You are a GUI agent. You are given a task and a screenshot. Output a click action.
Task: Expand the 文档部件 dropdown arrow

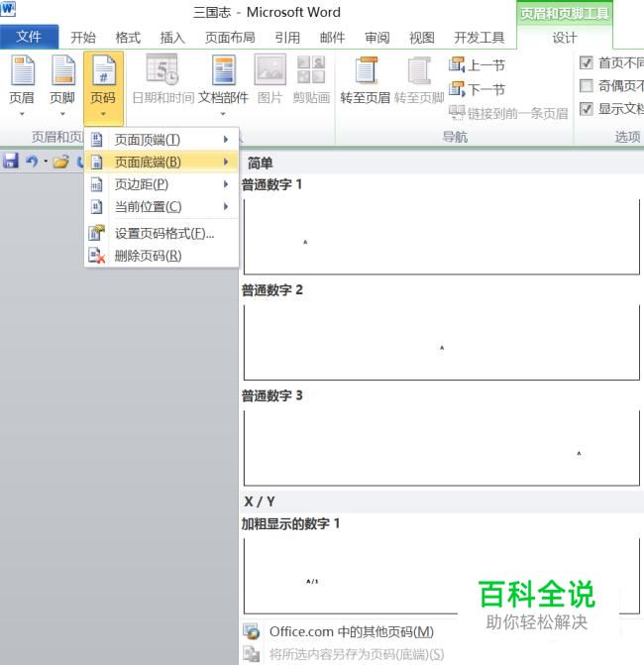point(223,114)
